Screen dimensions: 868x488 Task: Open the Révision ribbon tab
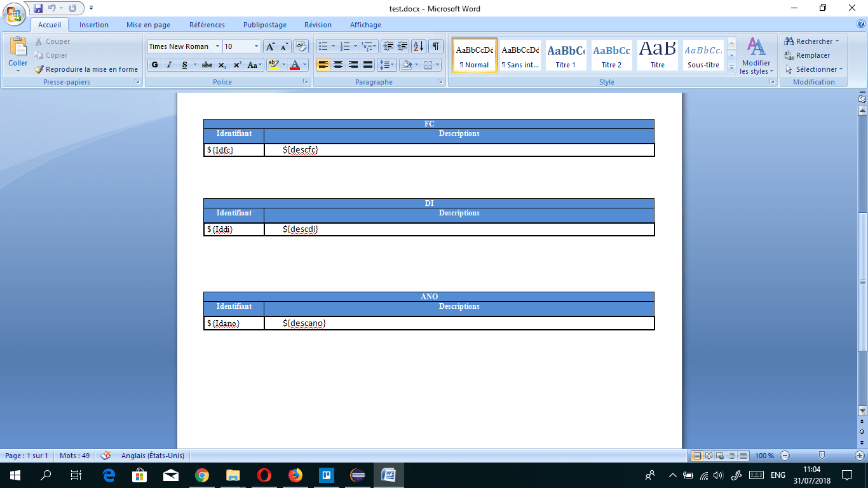pyautogui.click(x=318, y=25)
